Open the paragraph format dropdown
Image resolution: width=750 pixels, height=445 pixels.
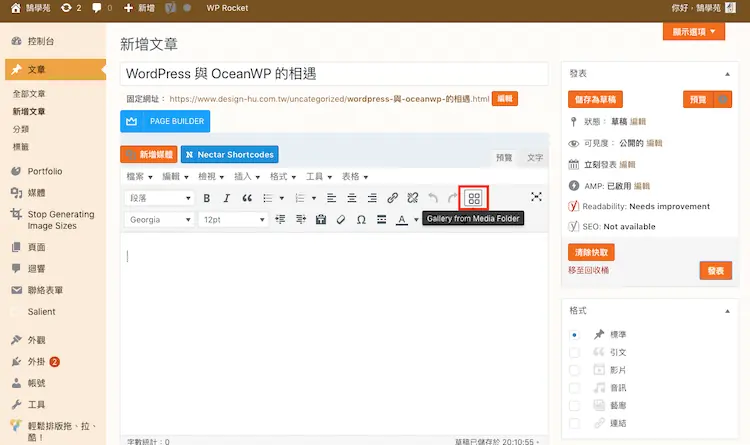click(159, 198)
